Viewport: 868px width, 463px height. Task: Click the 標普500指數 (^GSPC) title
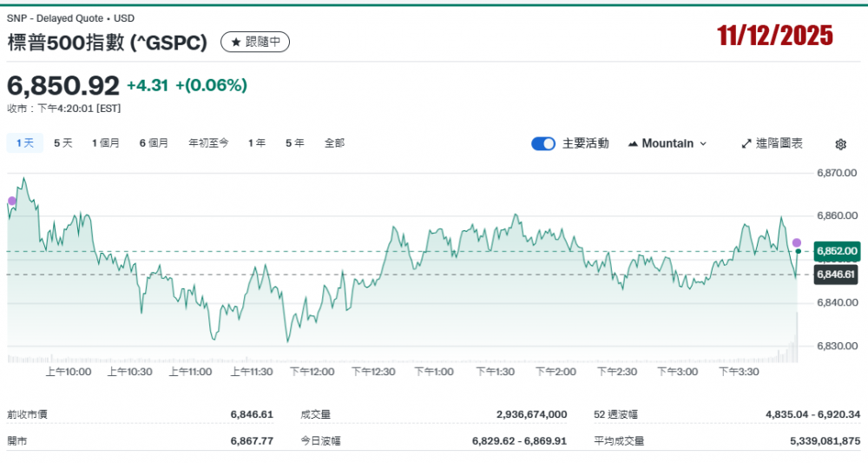tap(108, 42)
